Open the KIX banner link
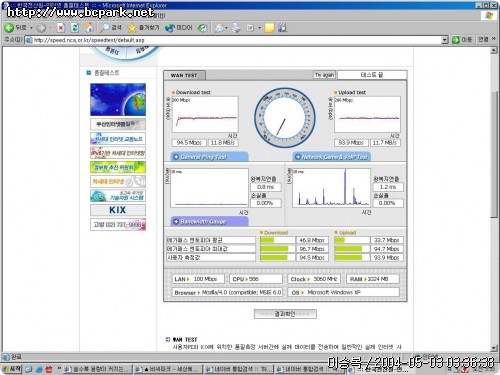 118,210
